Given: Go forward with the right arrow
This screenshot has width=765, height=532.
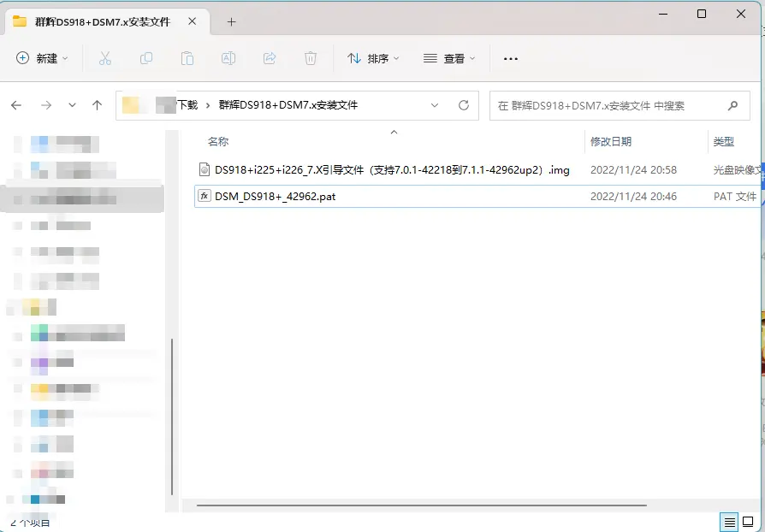Looking at the screenshot, I should pyautogui.click(x=46, y=105).
